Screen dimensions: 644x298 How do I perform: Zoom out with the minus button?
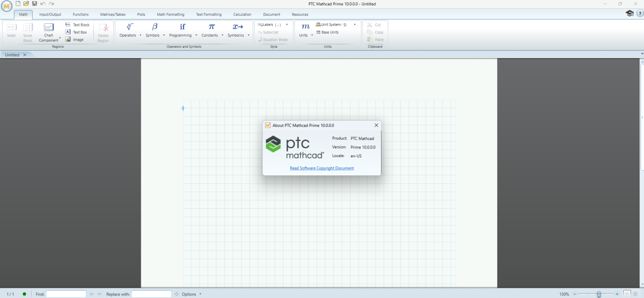coord(575,294)
